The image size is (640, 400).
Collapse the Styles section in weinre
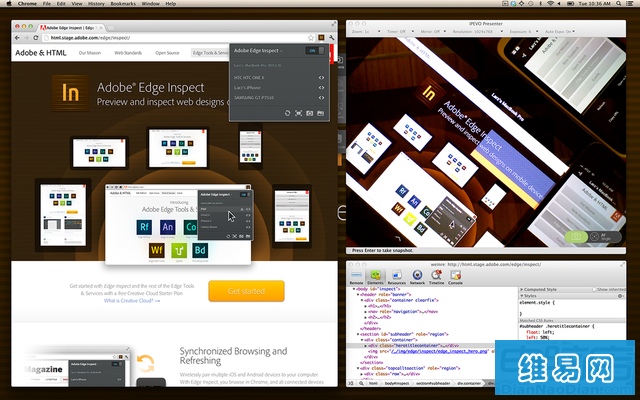pos(522,296)
